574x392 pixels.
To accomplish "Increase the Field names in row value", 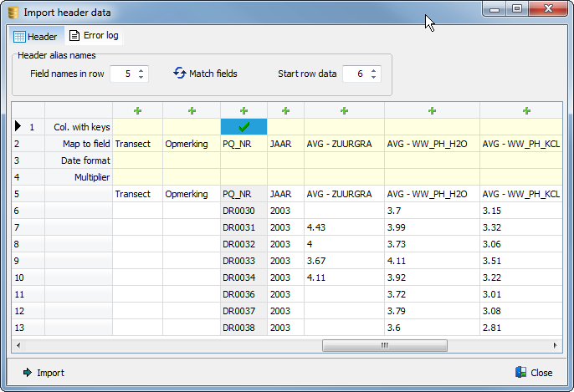I will point(141,70).
